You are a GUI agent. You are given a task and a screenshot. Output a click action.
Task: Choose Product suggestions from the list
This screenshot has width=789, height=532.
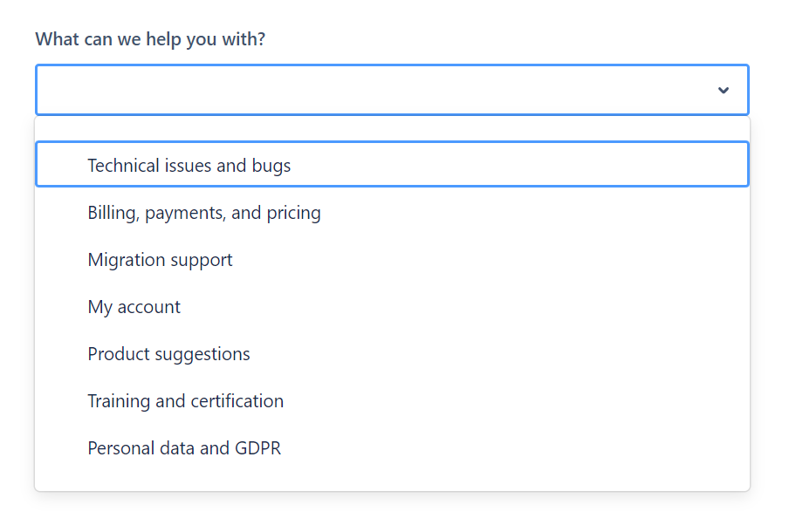click(168, 354)
